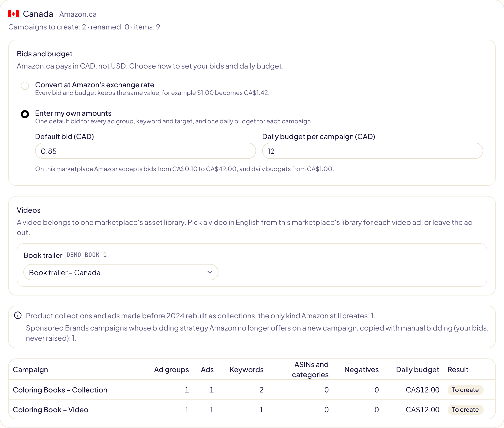The width and height of the screenshot is (504, 428).
Task: Click the Negatives column header
Action: 361,369
